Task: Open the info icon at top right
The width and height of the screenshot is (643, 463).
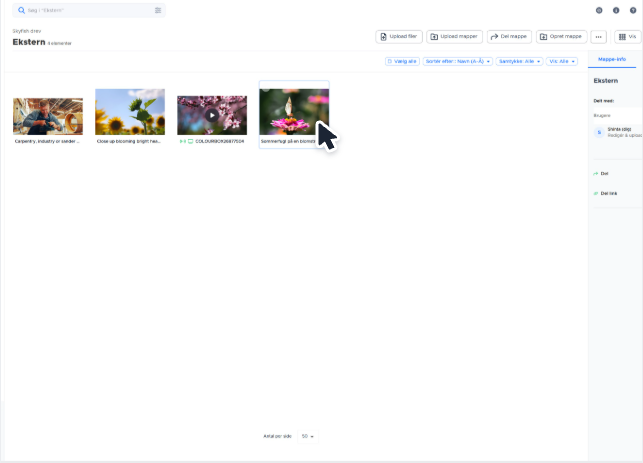Action: [616, 10]
